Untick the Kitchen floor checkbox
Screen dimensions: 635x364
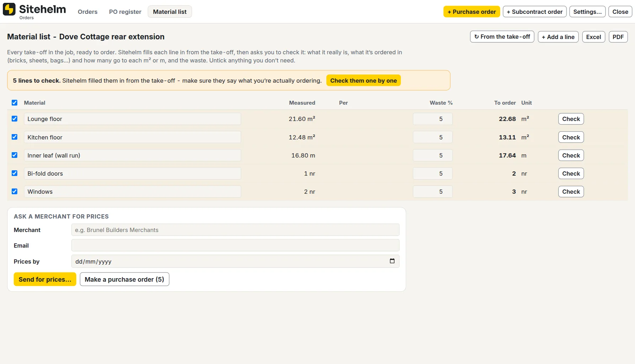coord(15,137)
